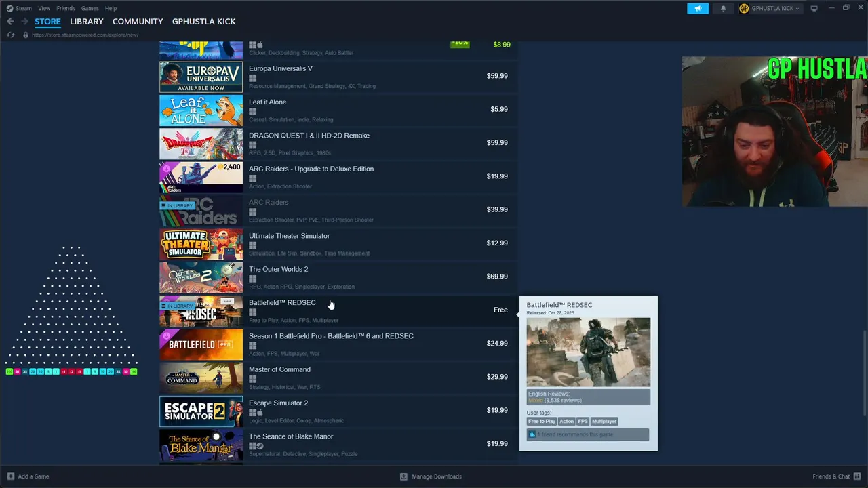Click the REDSEC capsule options ellipsis
The image size is (868, 488).
(227, 302)
